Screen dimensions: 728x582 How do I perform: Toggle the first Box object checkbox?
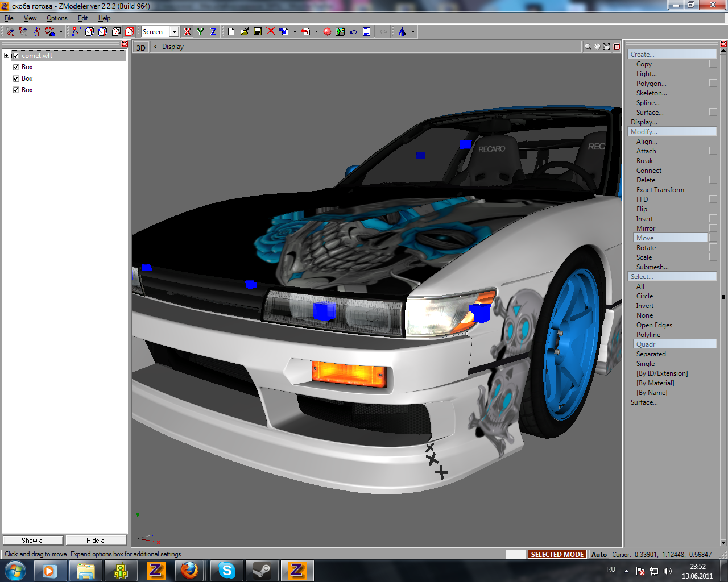(x=16, y=67)
